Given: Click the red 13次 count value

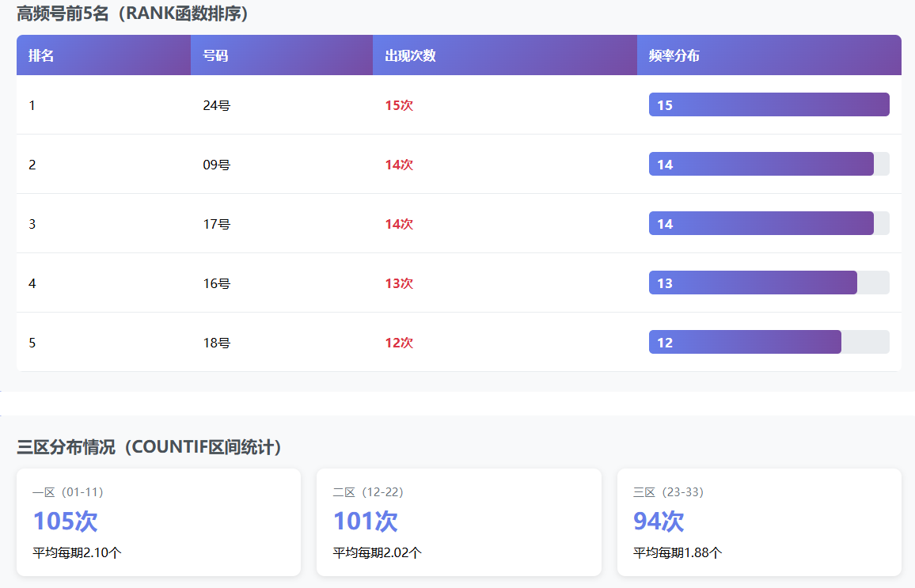Looking at the screenshot, I should 399,283.
